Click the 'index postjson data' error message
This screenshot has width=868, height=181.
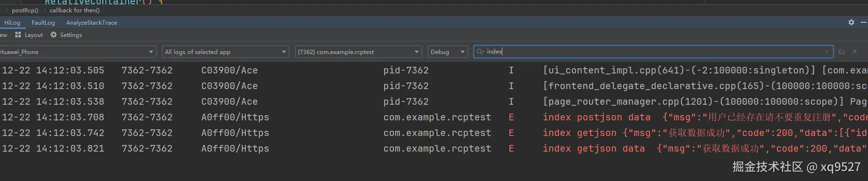[x=705, y=117]
